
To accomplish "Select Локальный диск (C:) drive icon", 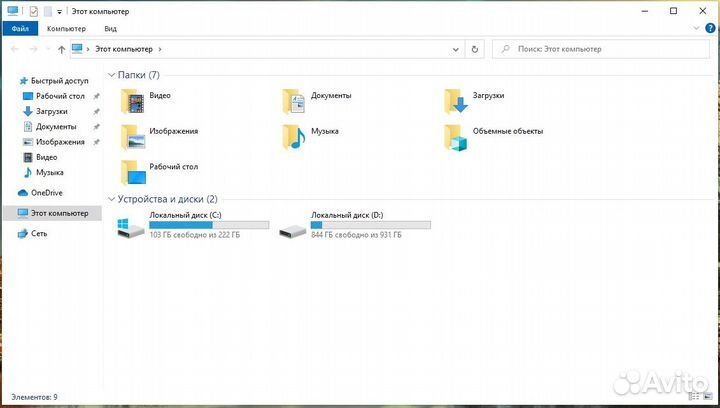I will tap(131, 230).
